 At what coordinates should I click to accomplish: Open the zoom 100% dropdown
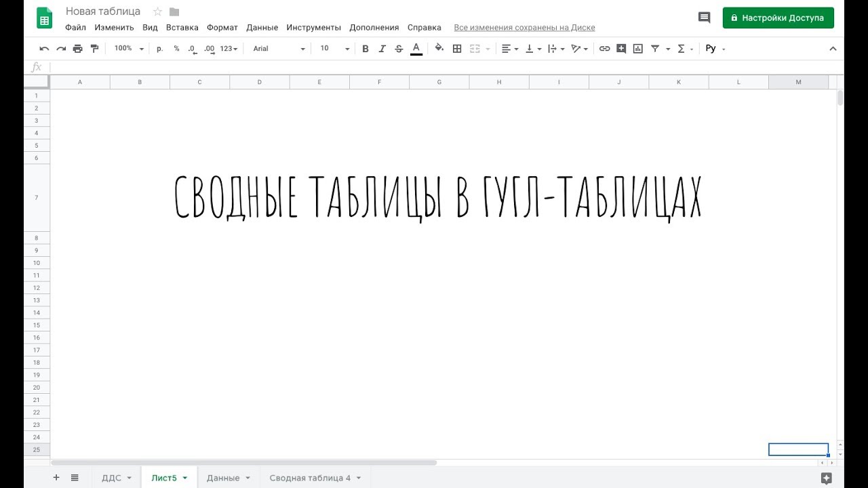click(129, 49)
